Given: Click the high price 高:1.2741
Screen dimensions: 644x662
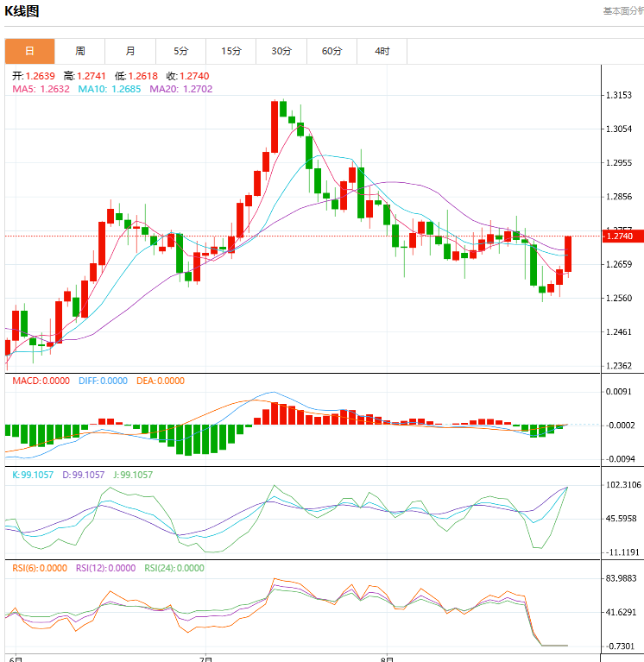Looking at the screenshot, I should [x=85, y=76].
